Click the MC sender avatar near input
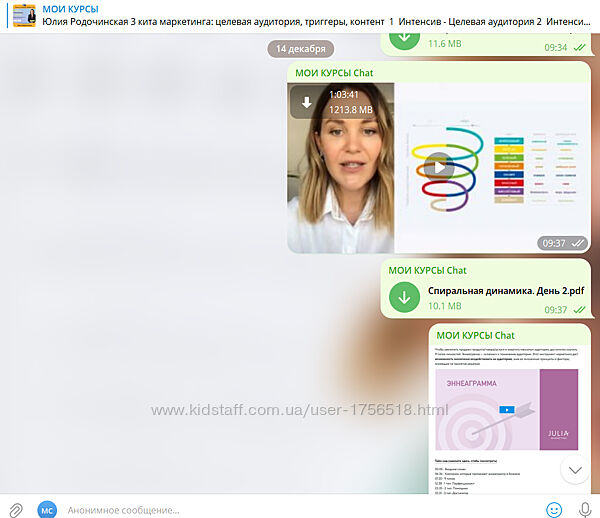This screenshot has width=600, height=518. 47,509
